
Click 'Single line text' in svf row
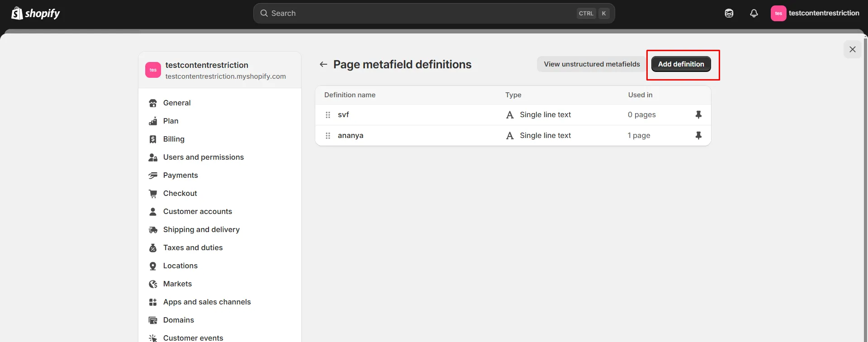click(x=545, y=115)
